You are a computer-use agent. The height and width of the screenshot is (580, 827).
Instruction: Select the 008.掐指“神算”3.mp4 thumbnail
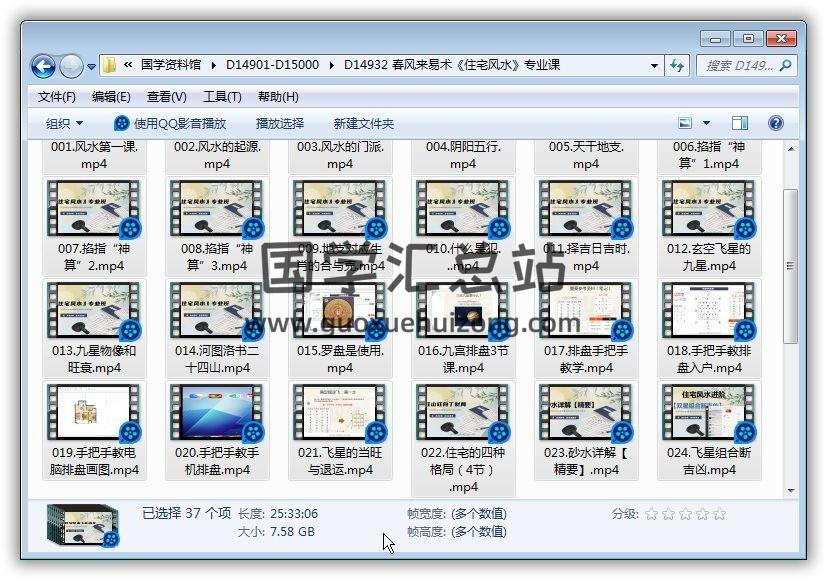217,209
